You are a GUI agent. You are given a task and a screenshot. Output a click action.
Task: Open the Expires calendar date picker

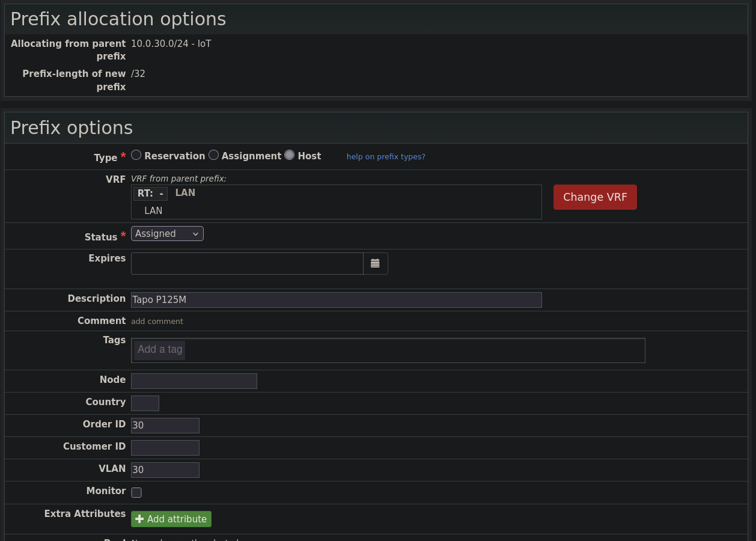coord(376,263)
